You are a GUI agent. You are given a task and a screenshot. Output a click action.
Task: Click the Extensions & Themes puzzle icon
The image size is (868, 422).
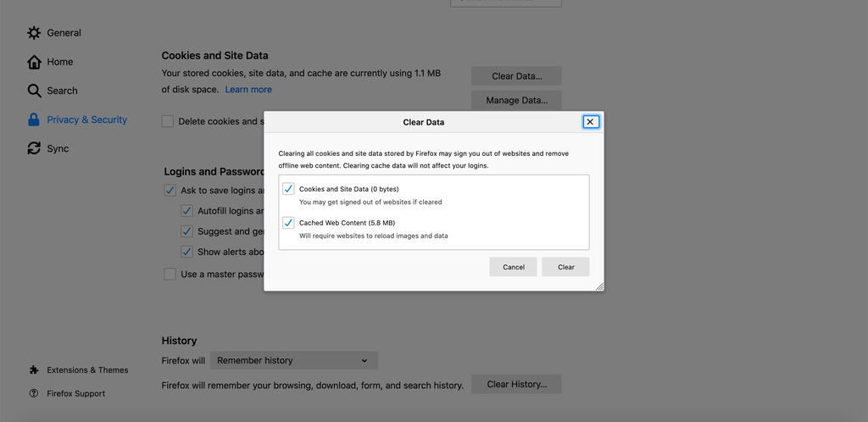coord(34,370)
